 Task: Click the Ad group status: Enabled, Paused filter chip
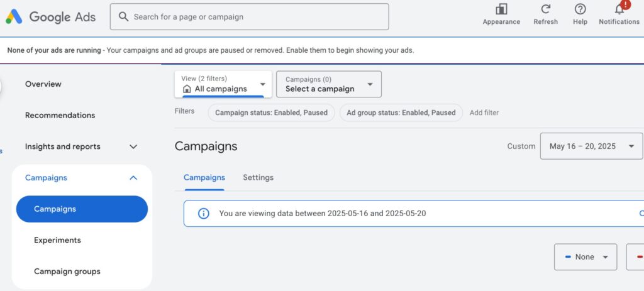pos(401,113)
